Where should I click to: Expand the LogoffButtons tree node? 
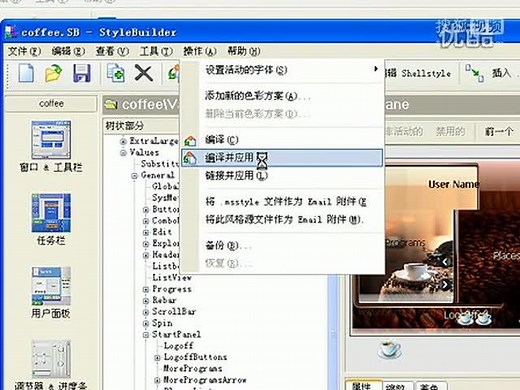(157, 358)
